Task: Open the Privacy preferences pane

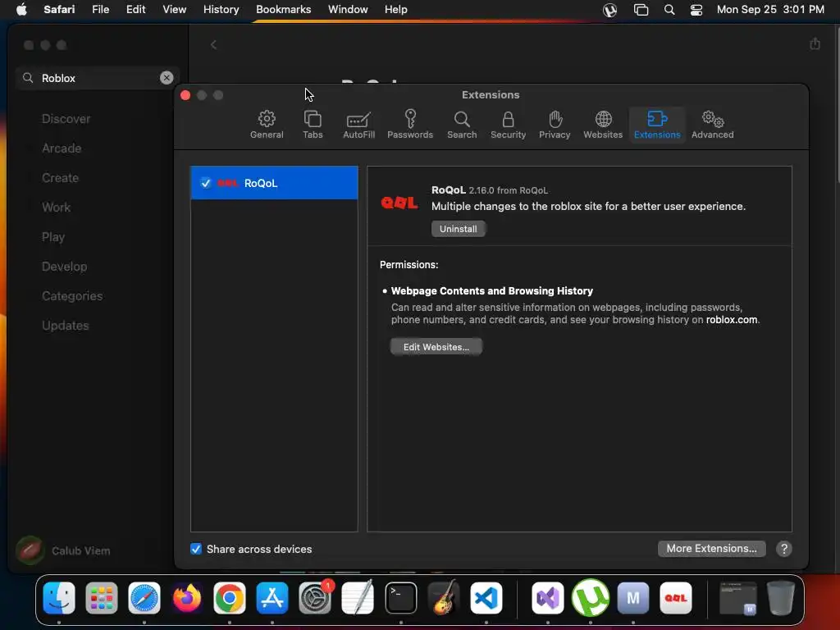Action: point(555,125)
